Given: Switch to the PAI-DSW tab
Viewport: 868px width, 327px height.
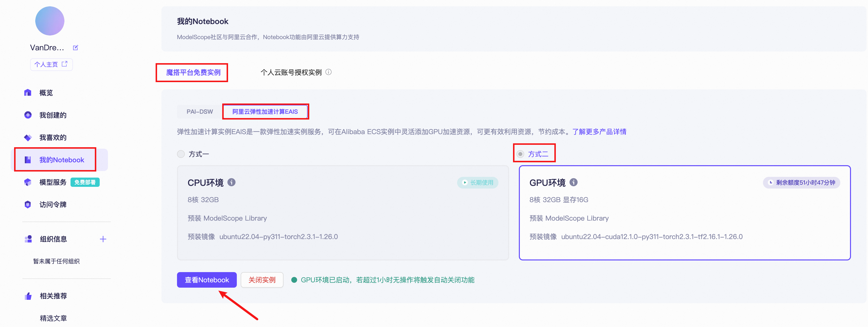Looking at the screenshot, I should tap(199, 112).
